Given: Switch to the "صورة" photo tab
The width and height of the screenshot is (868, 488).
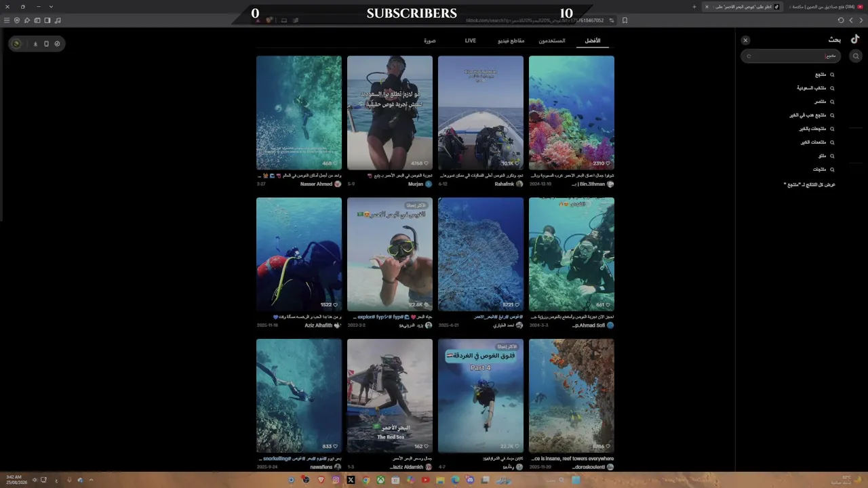Looking at the screenshot, I should tap(430, 41).
